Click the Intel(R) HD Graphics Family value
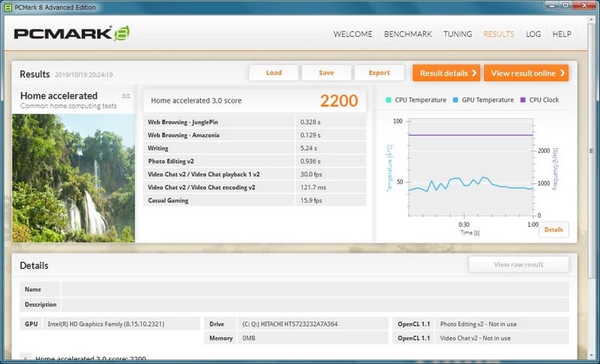 (106, 324)
